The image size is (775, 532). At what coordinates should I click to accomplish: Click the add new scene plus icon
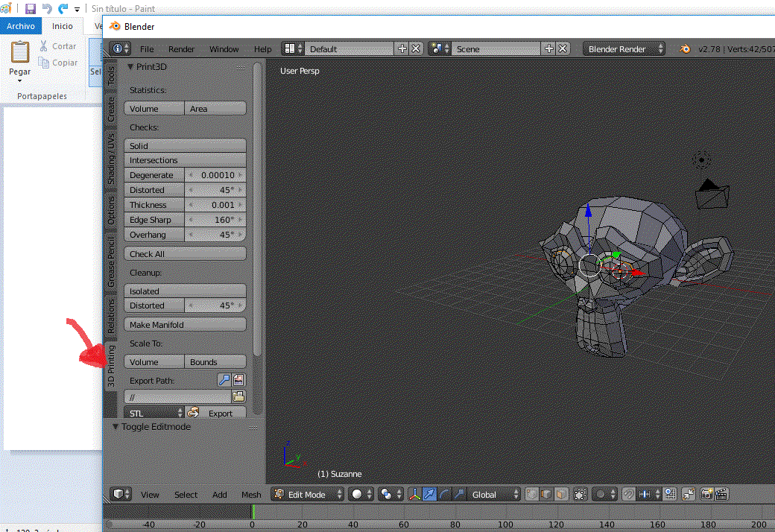point(549,48)
